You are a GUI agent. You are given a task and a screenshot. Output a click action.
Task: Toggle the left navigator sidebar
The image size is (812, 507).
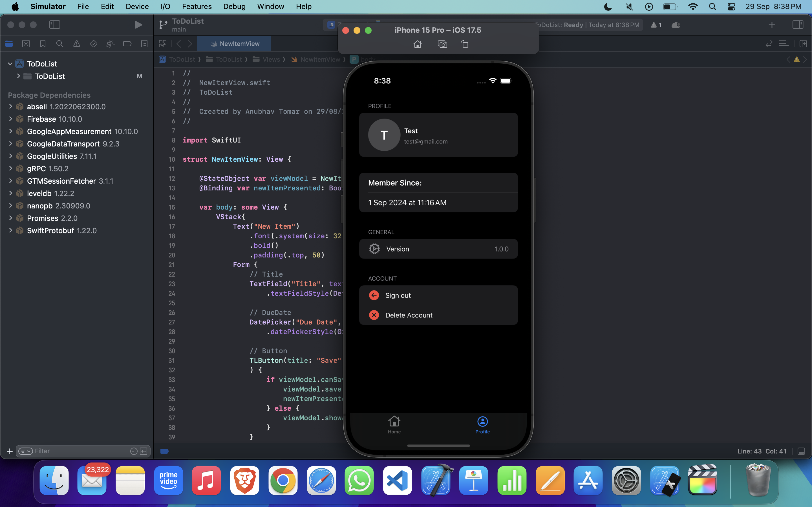point(54,25)
